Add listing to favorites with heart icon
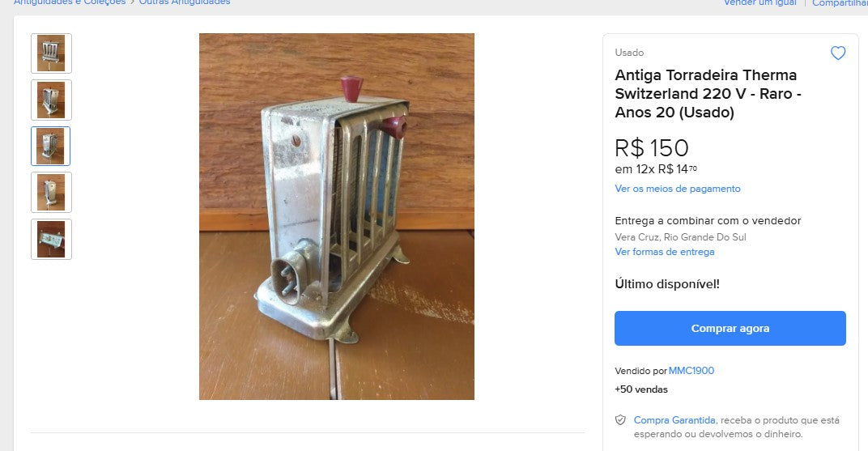Viewport: 868px width, 451px height. point(838,53)
